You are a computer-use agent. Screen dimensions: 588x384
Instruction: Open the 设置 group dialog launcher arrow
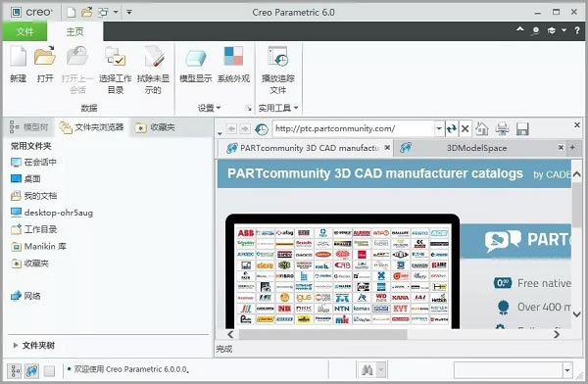coord(248,109)
